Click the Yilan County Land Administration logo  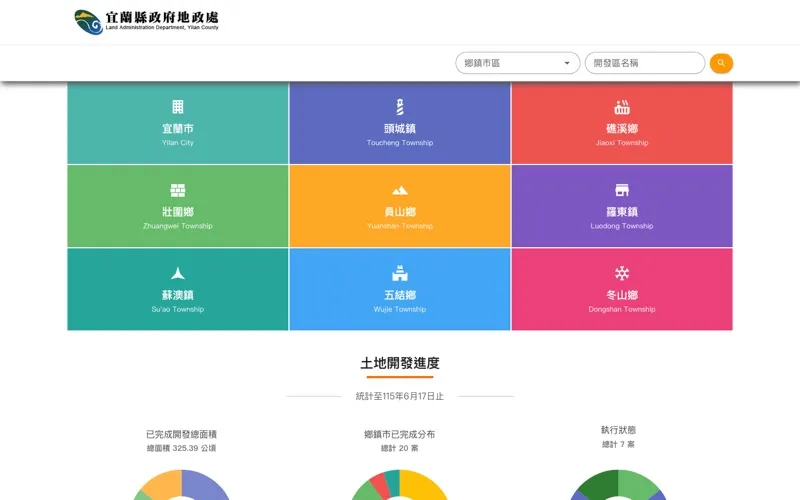(x=146, y=22)
